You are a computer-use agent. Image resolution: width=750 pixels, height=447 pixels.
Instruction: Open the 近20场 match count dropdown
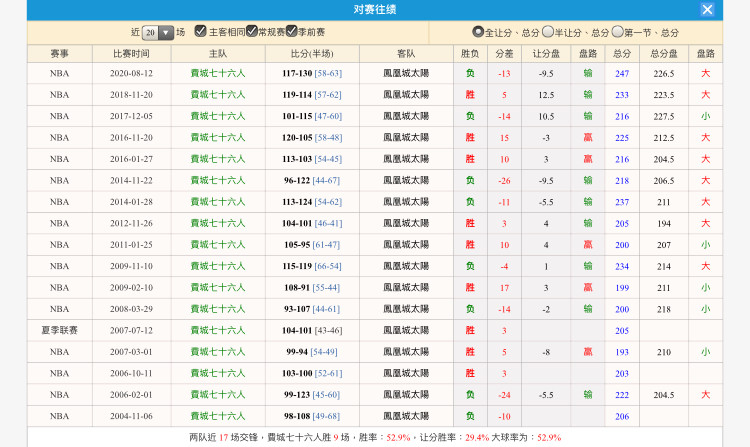[x=158, y=33]
